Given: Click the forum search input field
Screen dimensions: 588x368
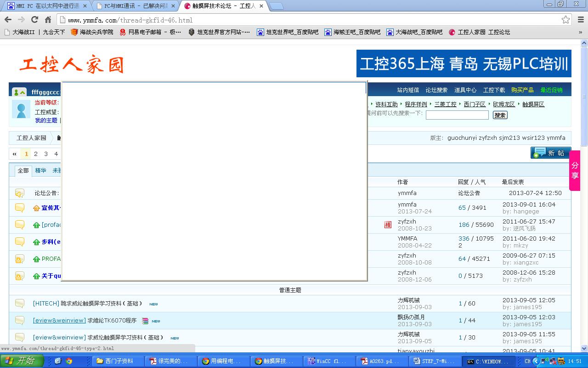Looking at the screenshot, I should click(x=457, y=115).
